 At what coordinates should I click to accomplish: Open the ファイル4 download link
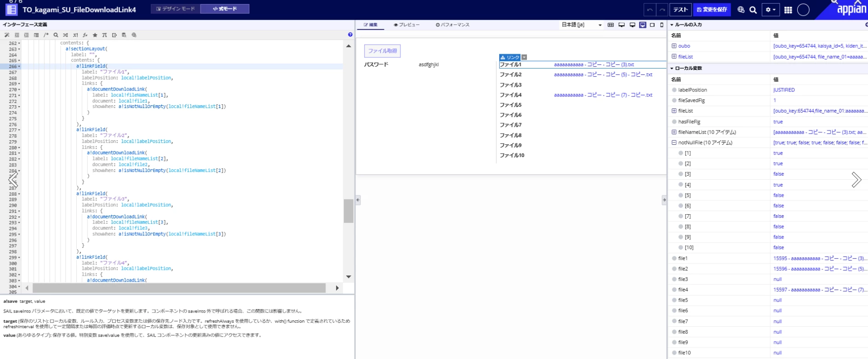(x=603, y=95)
